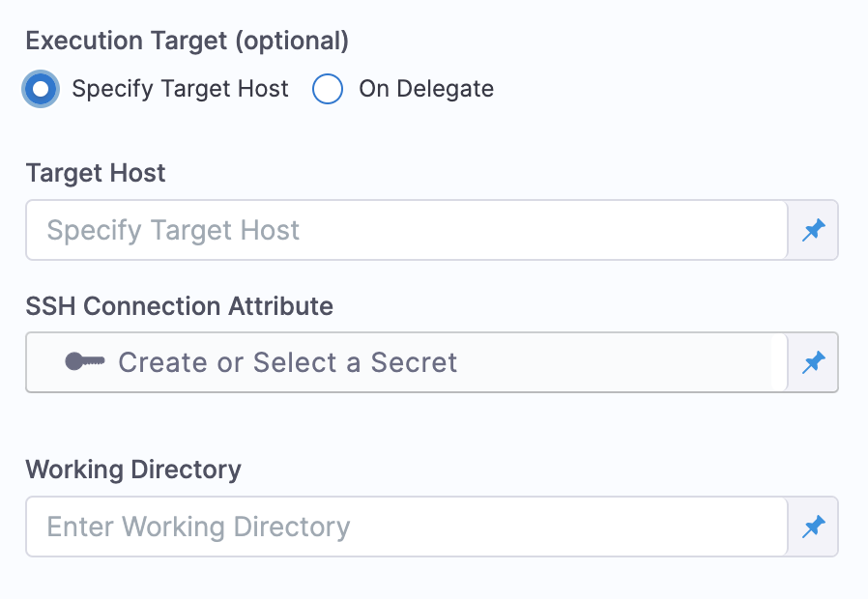Click the 'Enter Working Directory' placeholder text
The height and width of the screenshot is (599, 868).
point(198,527)
